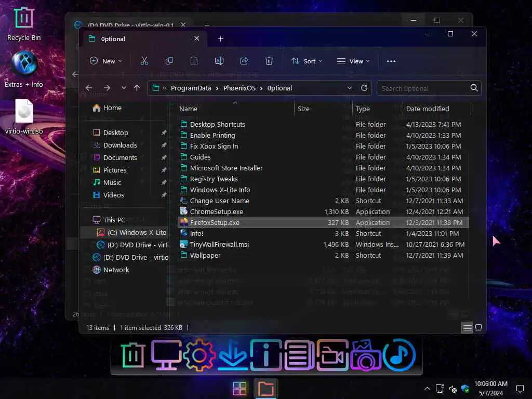Select Music in the navigation pane
This screenshot has height=399, width=532.
pyautogui.click(x=112, y=182)
